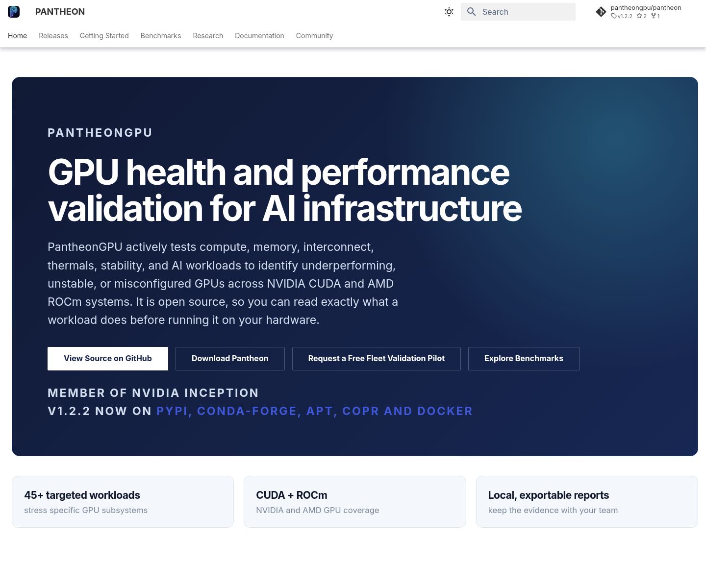Viewport: 706px width, 588px height.
Task: Click View Source on GitHub button
Action: pos(108,359)
